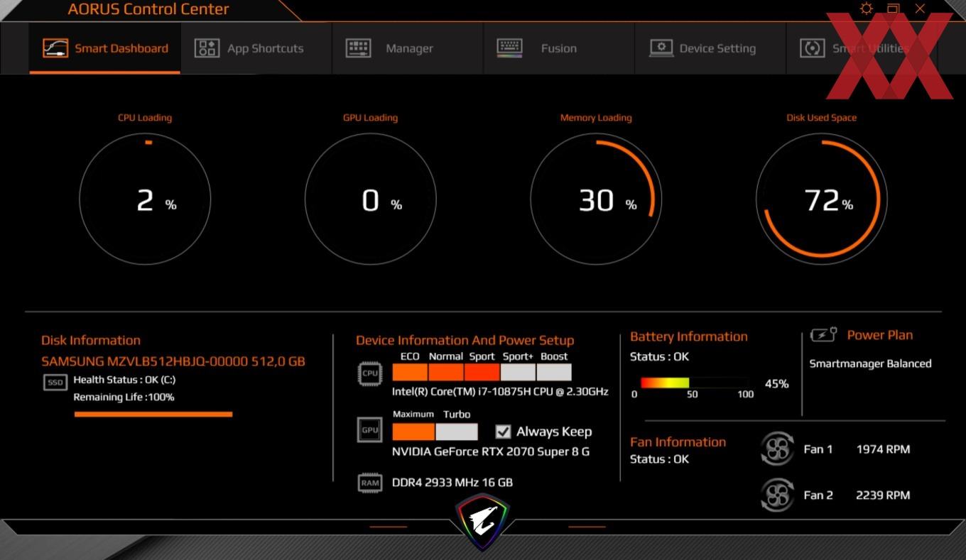This screenshot has height=560, width=966.
Task: Click the SSD remaining life bar
Action: point(153,414)
